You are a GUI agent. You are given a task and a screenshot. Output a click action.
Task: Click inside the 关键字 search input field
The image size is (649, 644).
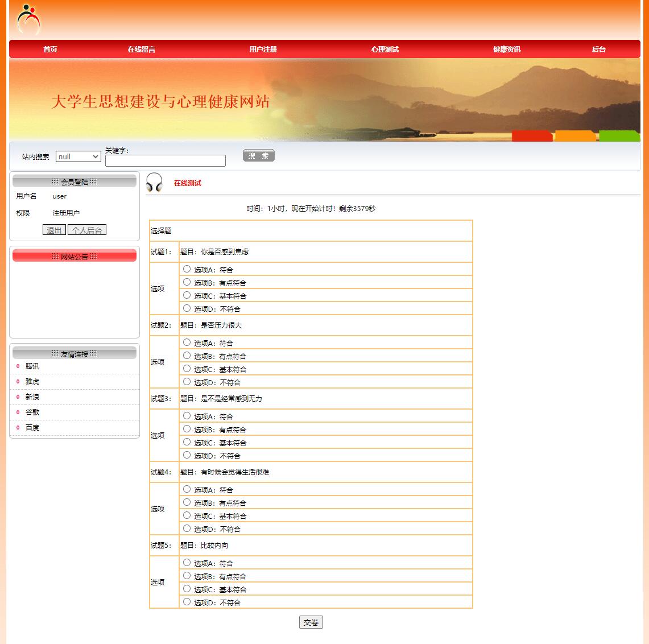coord(165,160)
